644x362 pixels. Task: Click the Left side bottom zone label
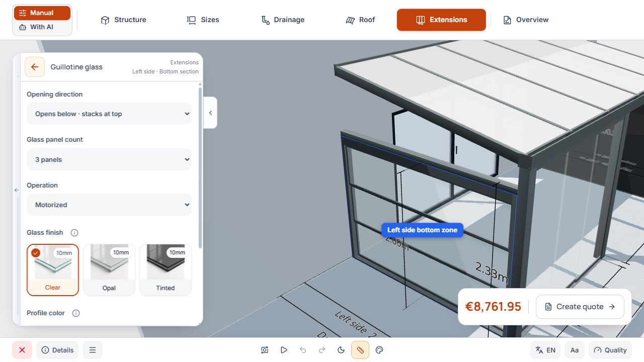(422, 230)
